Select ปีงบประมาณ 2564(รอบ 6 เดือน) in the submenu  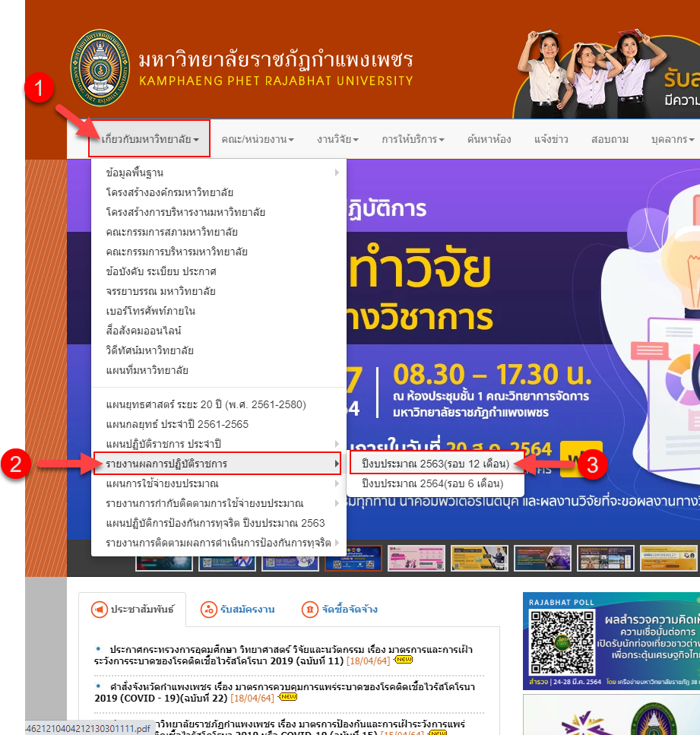(436, 483)
